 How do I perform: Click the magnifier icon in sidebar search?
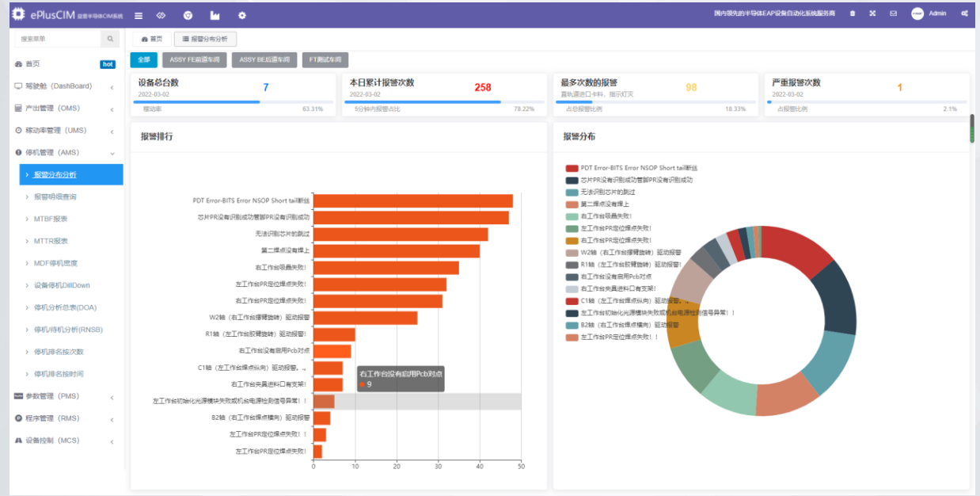(x=111, y=39)
